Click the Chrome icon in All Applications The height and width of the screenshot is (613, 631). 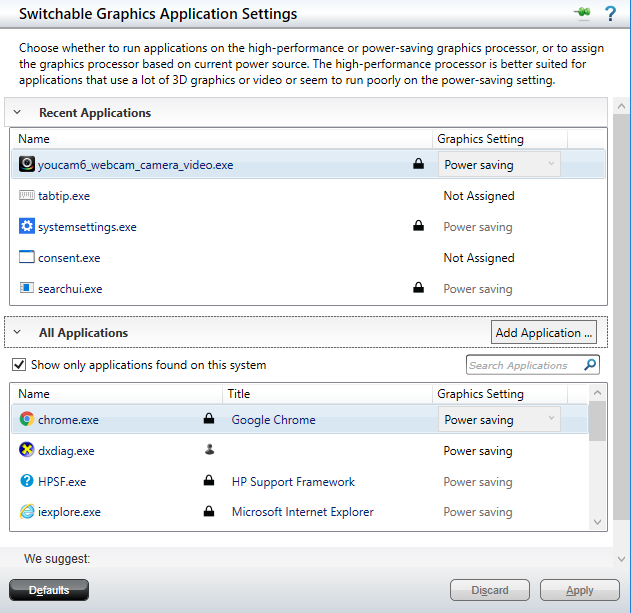tap(27, 420)
